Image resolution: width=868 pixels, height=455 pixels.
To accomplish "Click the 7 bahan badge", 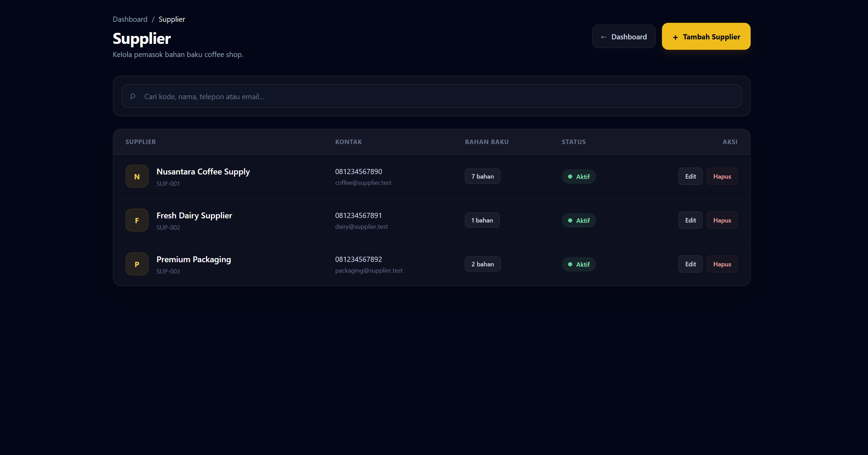I will pyautogui.click(x=482, y=176).
